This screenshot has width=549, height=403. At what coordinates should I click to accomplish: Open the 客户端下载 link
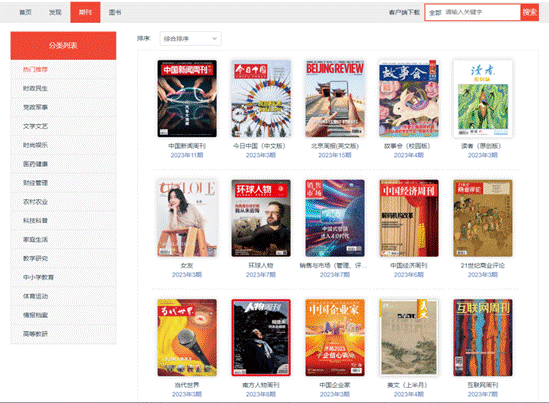tap(404, 12)
